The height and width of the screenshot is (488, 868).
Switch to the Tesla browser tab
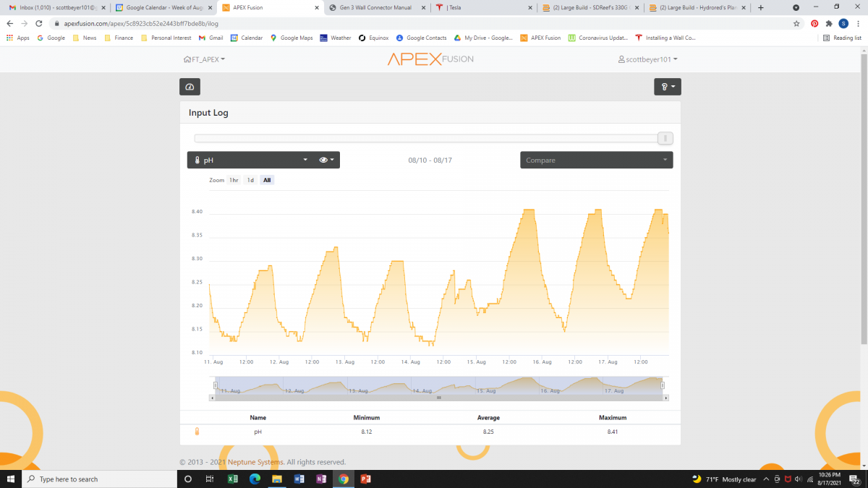point(483,8)
